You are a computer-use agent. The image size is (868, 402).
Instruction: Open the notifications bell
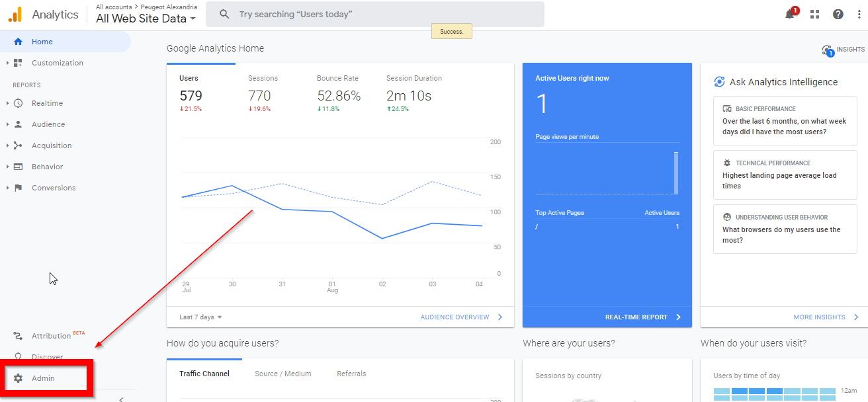[x=790, y=14]
